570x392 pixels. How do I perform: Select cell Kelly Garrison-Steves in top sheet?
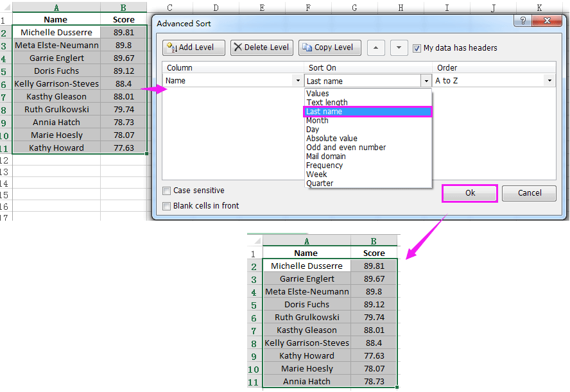coord(56,84)
